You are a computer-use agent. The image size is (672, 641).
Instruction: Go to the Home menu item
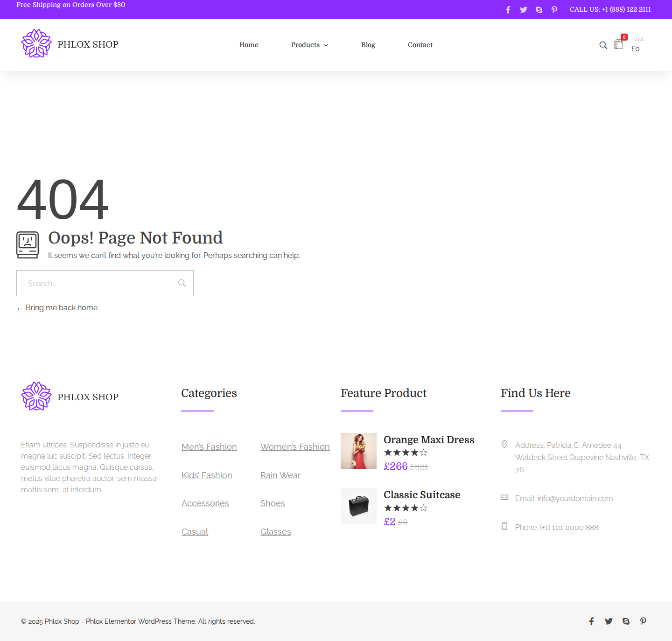pyautogui.click(x=249, y=45)
